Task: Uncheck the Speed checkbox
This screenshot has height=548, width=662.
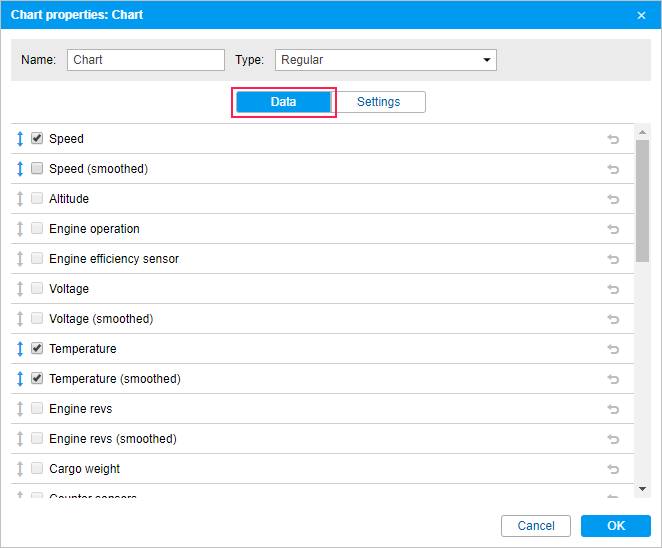Action: click(x=37, y=138)
